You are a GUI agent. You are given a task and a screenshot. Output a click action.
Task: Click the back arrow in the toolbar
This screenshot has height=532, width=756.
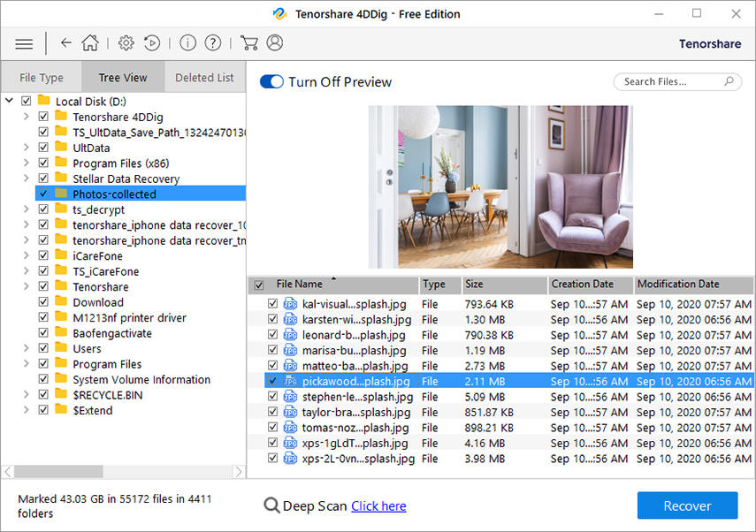(x=66, y=42)
